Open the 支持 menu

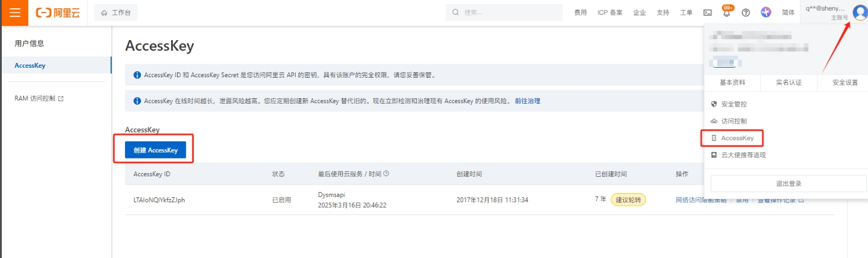pos(663,13)
